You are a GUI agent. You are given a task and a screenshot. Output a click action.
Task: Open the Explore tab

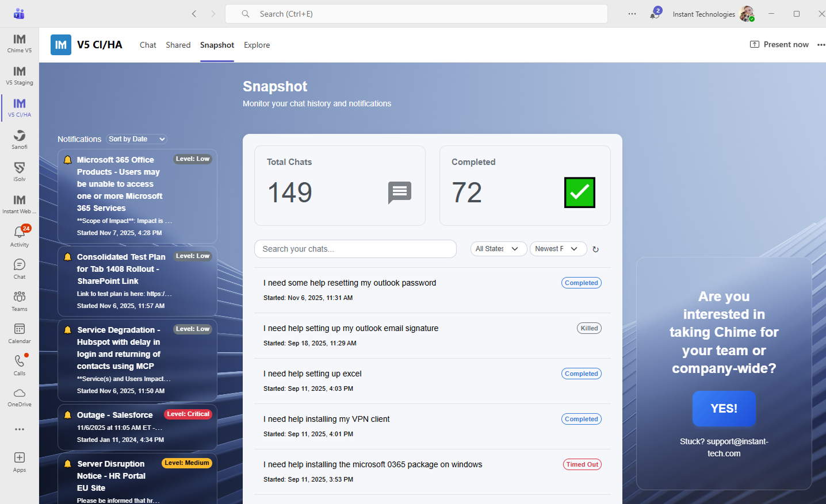pyautogui.click(x=257, y=45)
